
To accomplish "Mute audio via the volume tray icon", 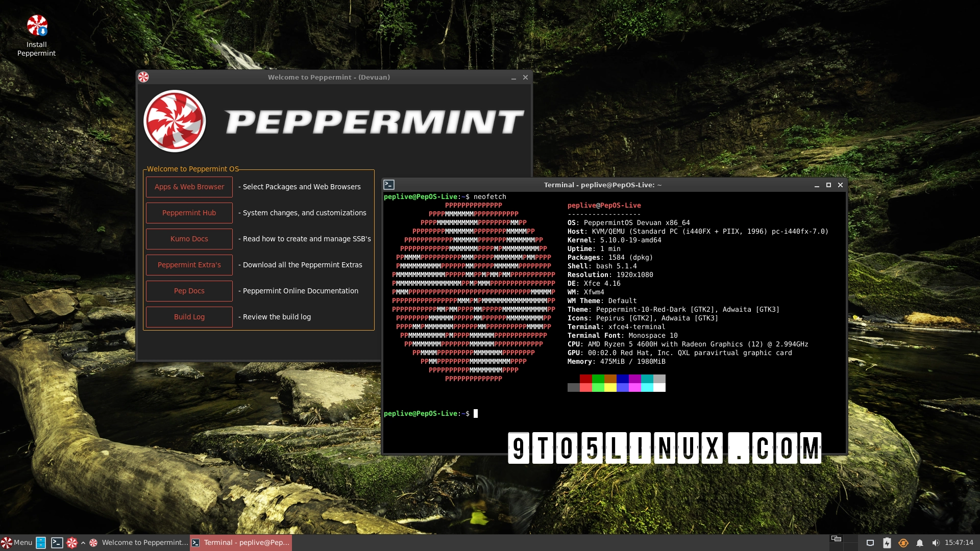I will pyautogui.click(x=936, y=542).
